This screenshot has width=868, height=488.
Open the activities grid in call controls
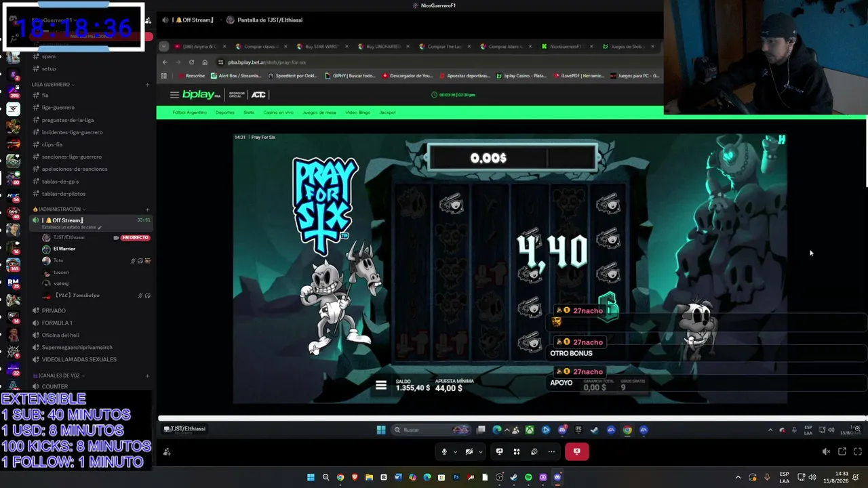coord(517,451)
